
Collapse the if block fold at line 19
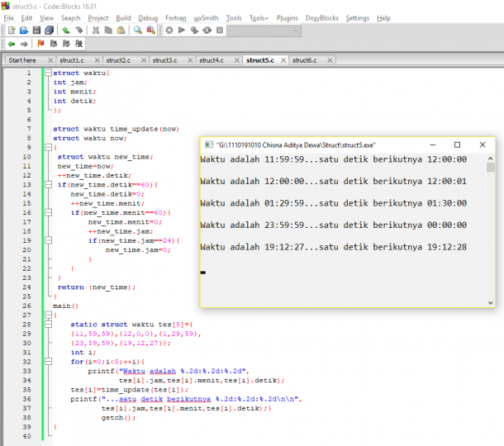[x=48, y=240]
